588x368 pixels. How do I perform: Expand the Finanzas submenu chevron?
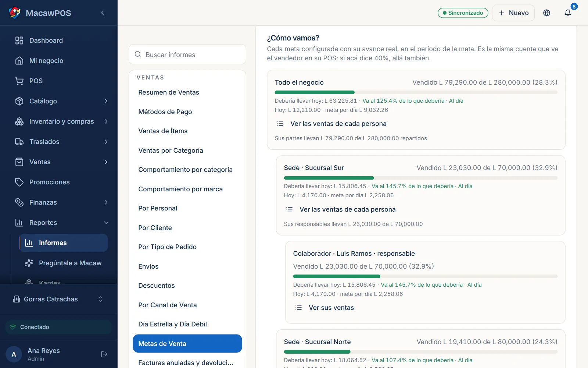point(106,202)
